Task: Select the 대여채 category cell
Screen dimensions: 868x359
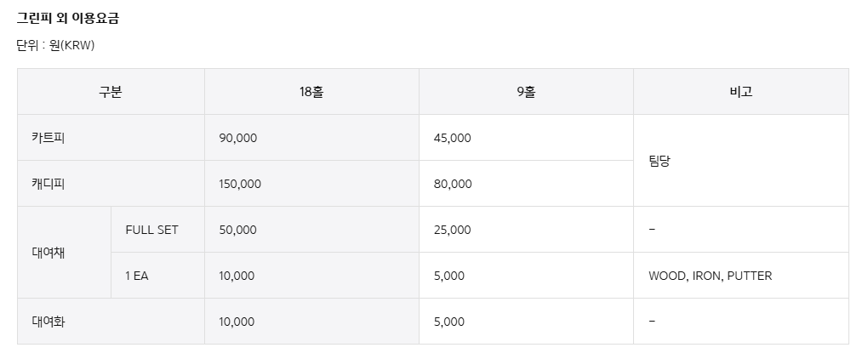Action: (x=64, y=253)
